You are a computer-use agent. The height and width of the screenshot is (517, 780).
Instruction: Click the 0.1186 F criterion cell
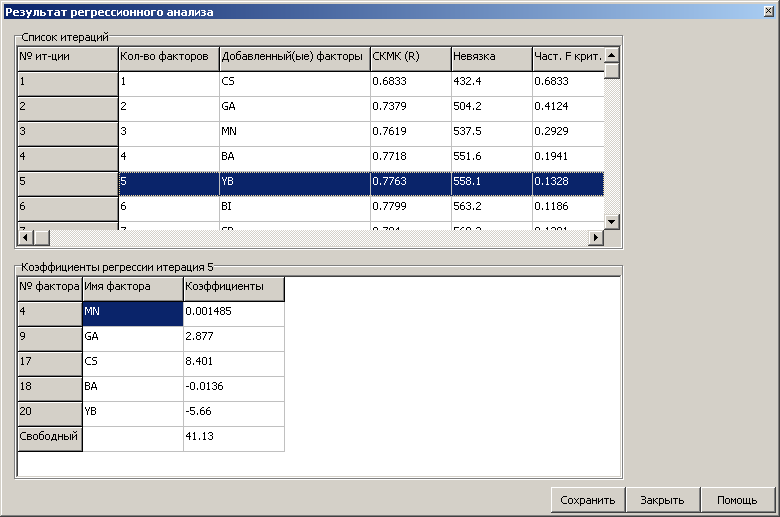(568, 208)
